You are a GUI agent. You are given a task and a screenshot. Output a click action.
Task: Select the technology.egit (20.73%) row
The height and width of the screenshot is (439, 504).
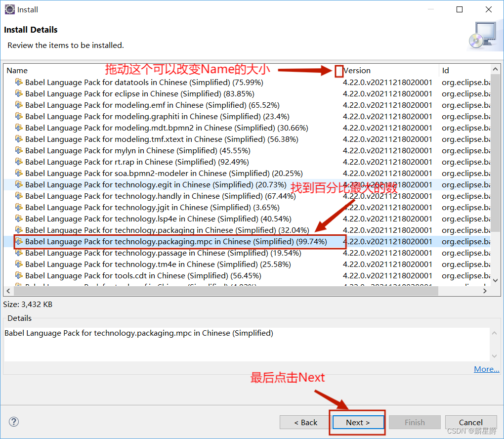pos(247,184)
